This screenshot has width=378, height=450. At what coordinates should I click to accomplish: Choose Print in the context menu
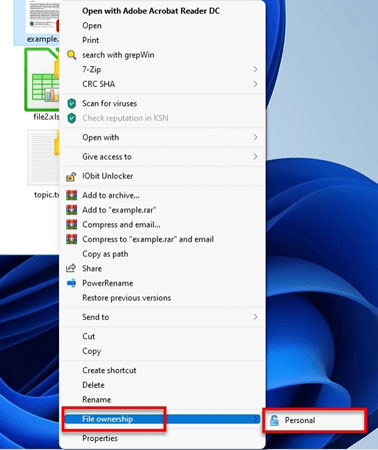(x=162, y=40)
